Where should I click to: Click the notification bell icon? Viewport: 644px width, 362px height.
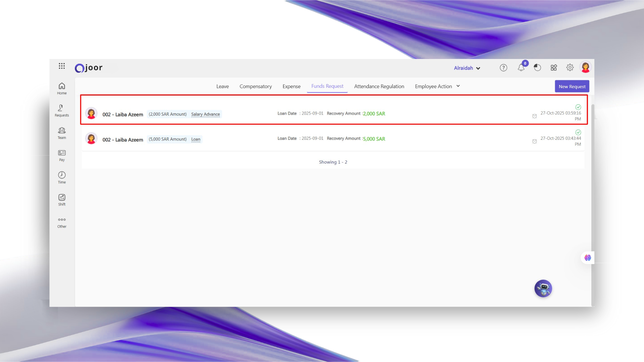pos(521,68)
